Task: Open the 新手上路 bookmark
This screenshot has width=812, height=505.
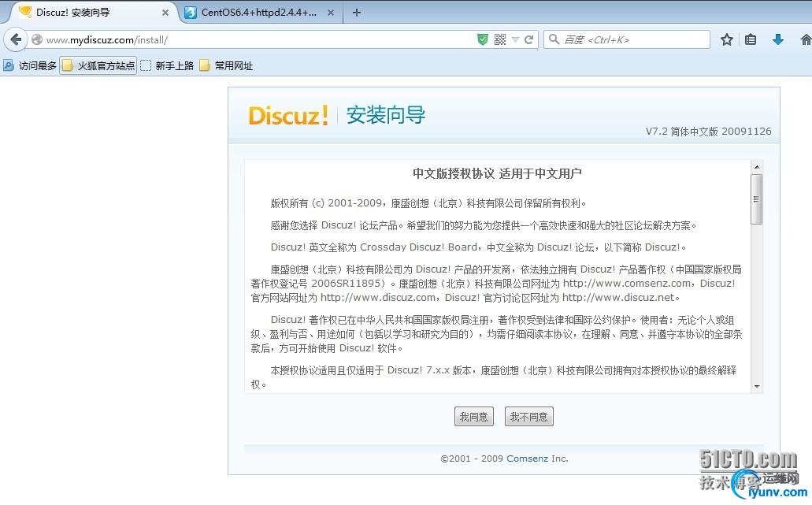Action: [167, 65]
